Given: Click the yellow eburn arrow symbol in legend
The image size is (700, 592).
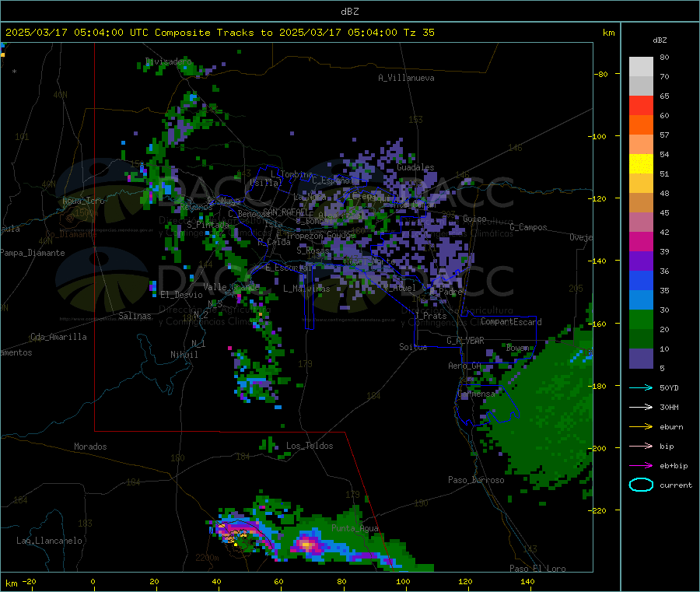Looking at the screenshot, I should point(641,426).
